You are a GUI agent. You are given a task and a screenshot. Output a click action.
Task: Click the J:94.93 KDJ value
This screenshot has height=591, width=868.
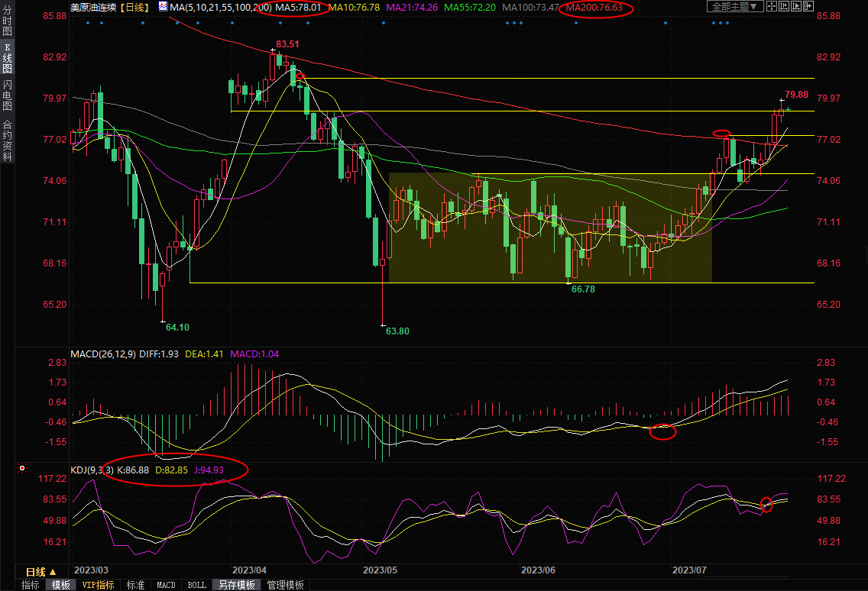(209, 470)
